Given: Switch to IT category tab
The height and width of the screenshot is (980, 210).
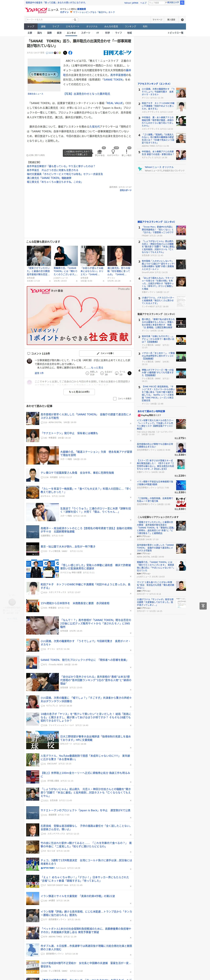Looking at the screenshot, I should [x=98, y=33].
